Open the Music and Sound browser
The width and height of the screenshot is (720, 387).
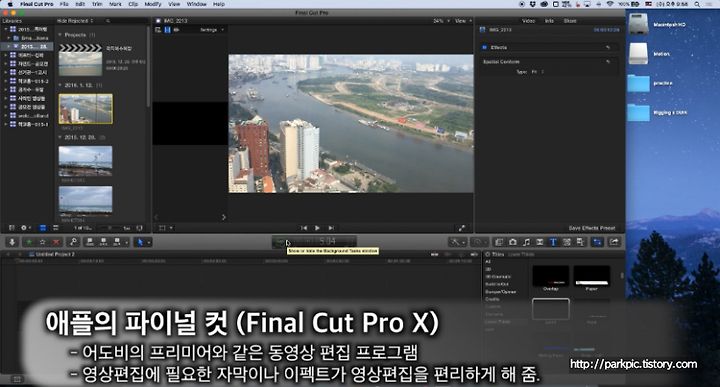tap(526, 242)
